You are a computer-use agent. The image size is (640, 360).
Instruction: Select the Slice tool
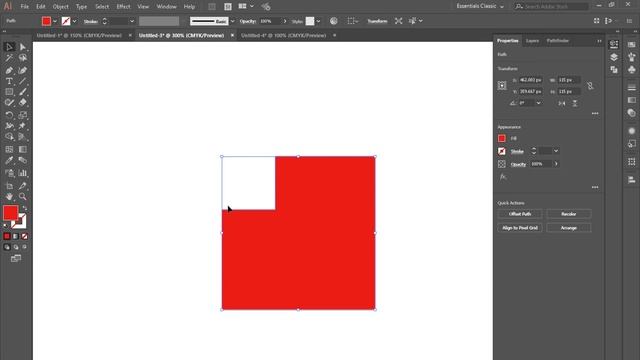[x=23, y=186]
